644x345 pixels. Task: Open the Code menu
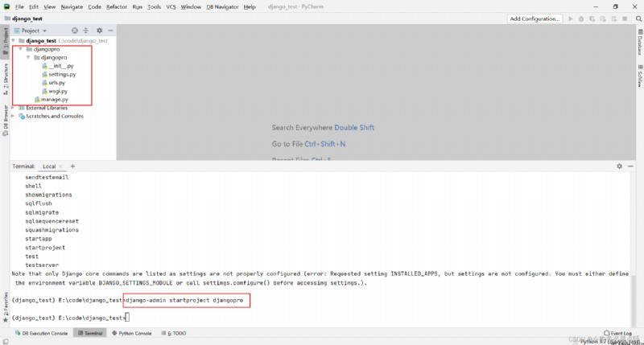pyautogui.click(x=94, y=7)
